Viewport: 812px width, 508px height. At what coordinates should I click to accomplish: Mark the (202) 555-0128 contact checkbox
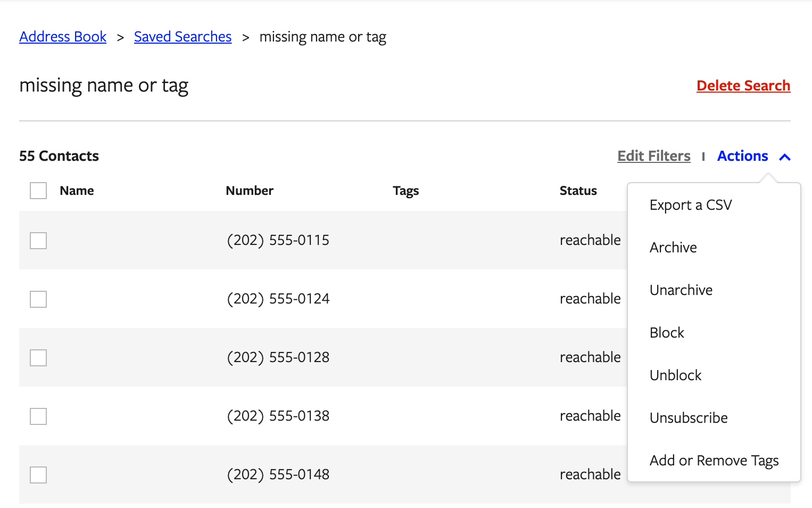(x=38, y=358)
